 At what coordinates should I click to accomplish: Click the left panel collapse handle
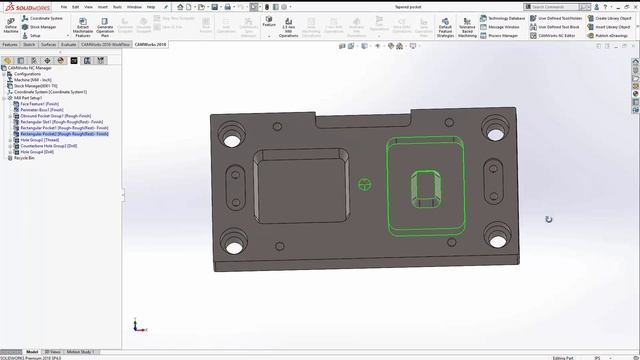point(122,195)
